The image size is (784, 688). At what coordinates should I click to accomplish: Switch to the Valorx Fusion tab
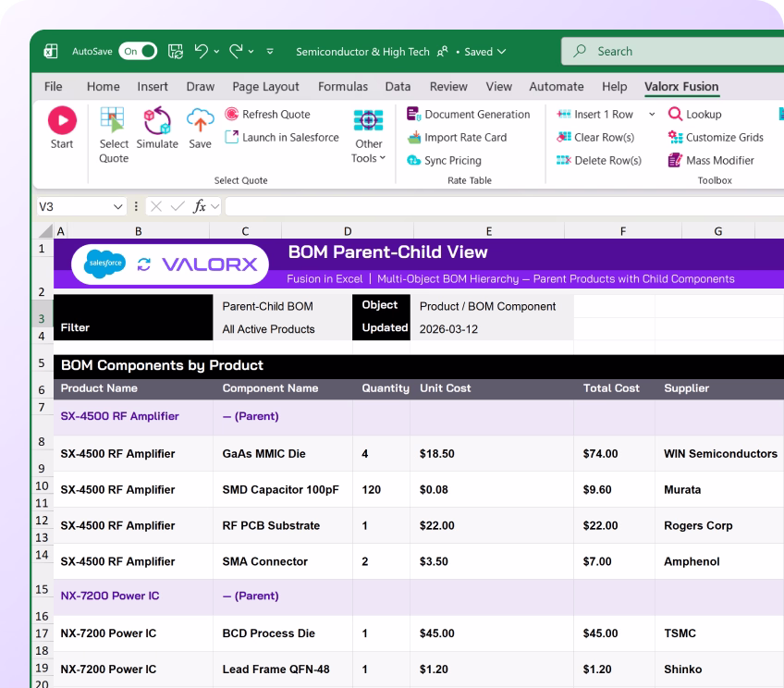tap(681, 87)
